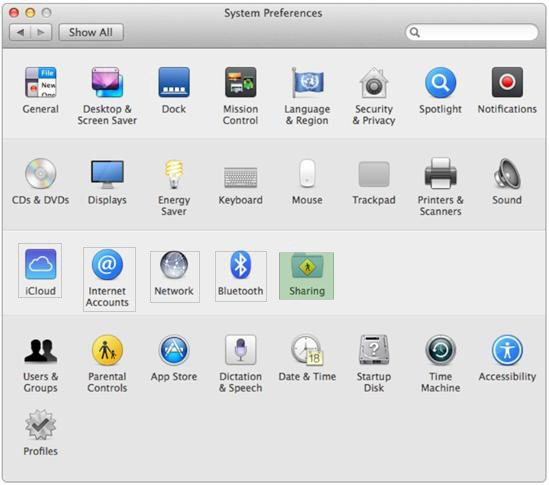549x485 pixels.
Task: Go back with the left arrow button
Action: [20, 32]
